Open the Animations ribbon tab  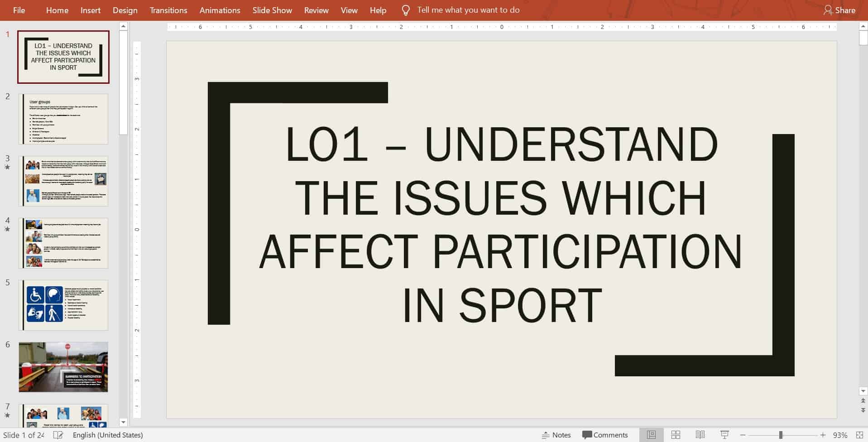220,10
